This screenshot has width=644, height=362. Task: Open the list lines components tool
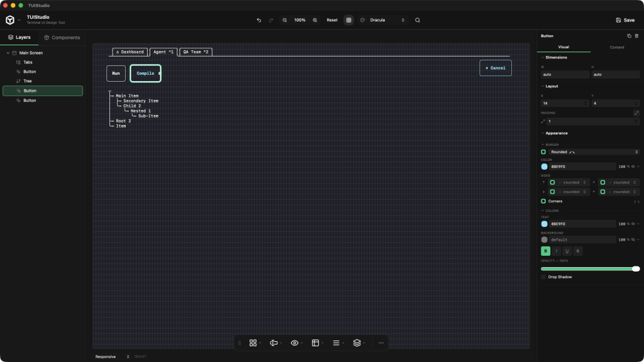point(336,343)
